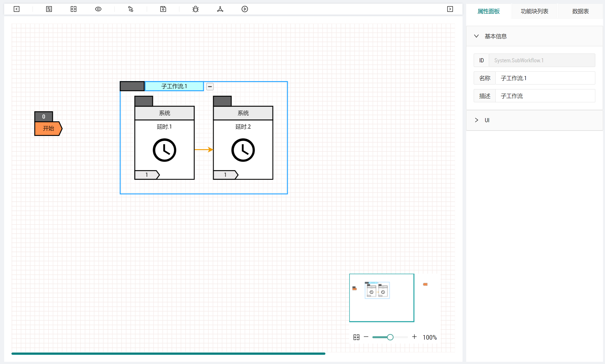Viewport: 605px width, 364px height.
Task: Switch to the 属性面板 tab
Action: pyautogui.click(x=489, y=11)
